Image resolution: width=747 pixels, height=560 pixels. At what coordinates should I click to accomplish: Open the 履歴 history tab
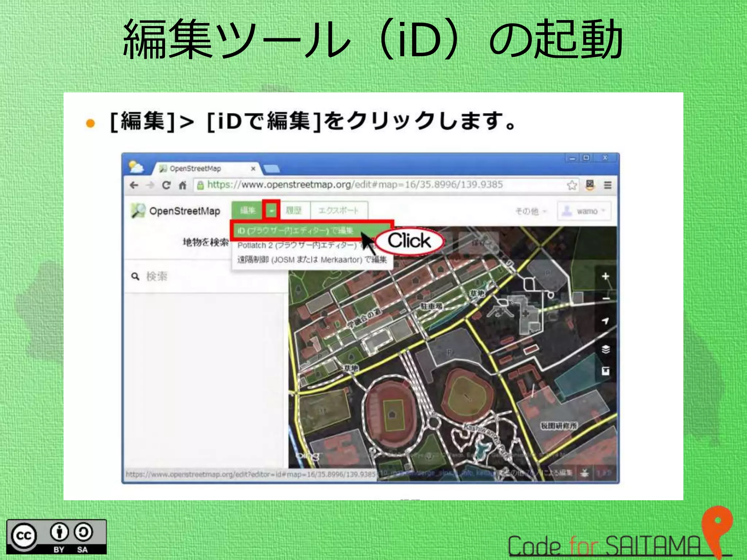(x=294, y=210)
